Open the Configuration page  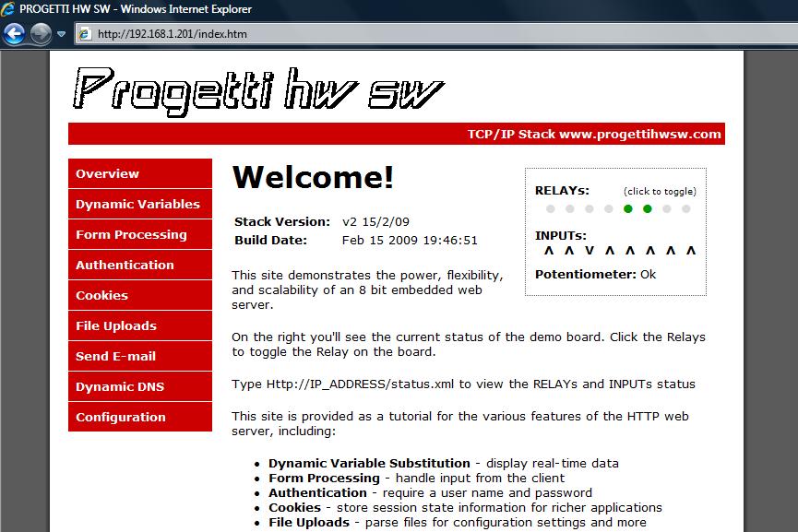point(140,417)
